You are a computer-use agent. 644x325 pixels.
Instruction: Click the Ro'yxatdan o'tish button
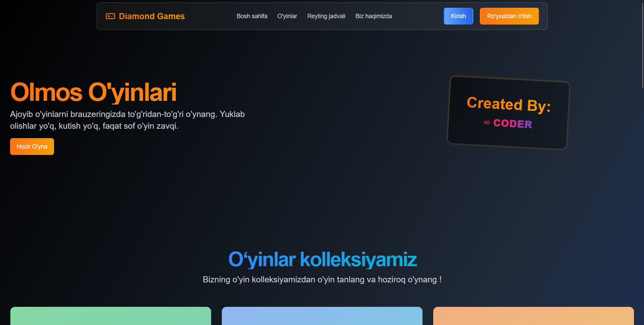coord(509,16)
